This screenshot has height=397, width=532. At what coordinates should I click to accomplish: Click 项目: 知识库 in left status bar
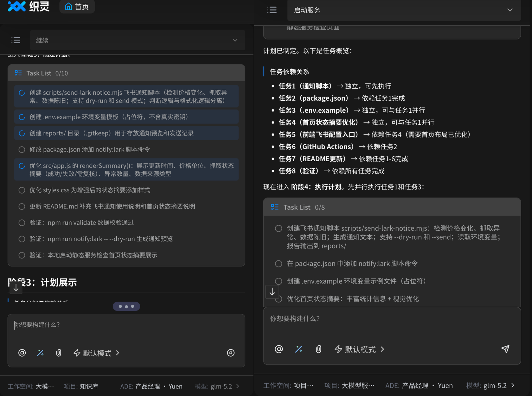click(81, 386)
